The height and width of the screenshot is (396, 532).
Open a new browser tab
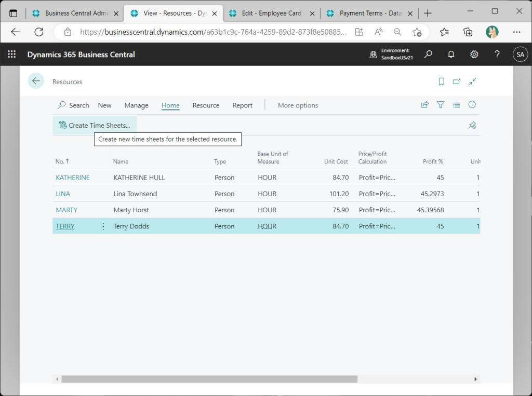[428, 13]
